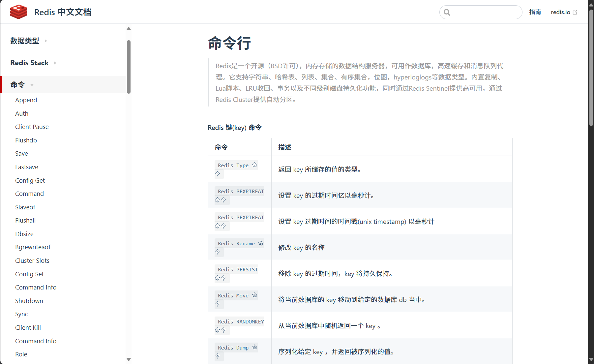The image size is (594, 364).
Task: Select Role in the sidebar
Action: pyautogui.click(x=21, y=354)
